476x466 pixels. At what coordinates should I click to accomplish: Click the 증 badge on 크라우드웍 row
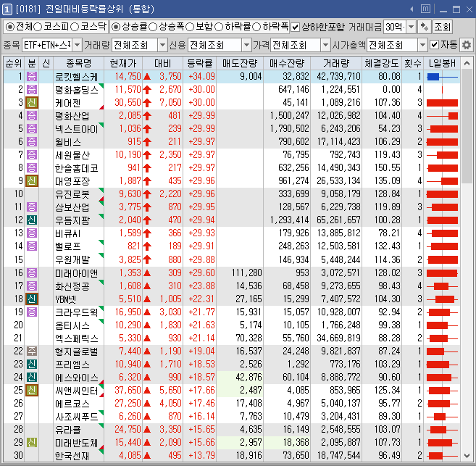32,312
